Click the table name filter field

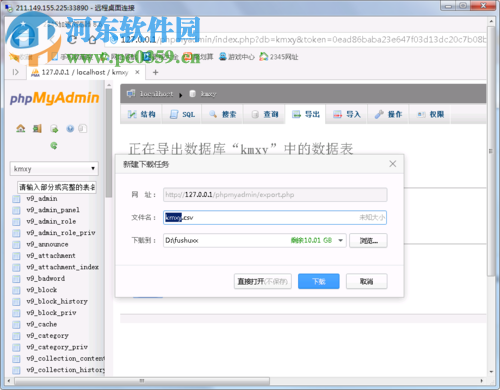pos(57,187)
